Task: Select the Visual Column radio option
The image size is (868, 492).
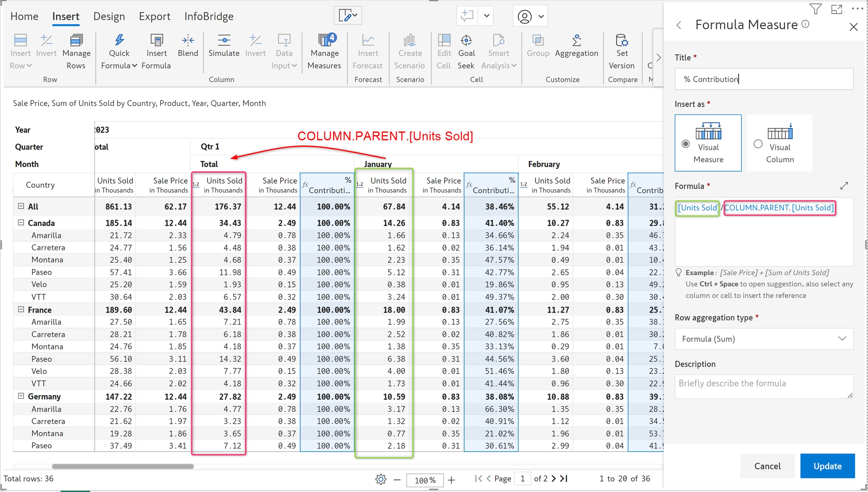Action: pyautogui.click(x=758, y=144)
